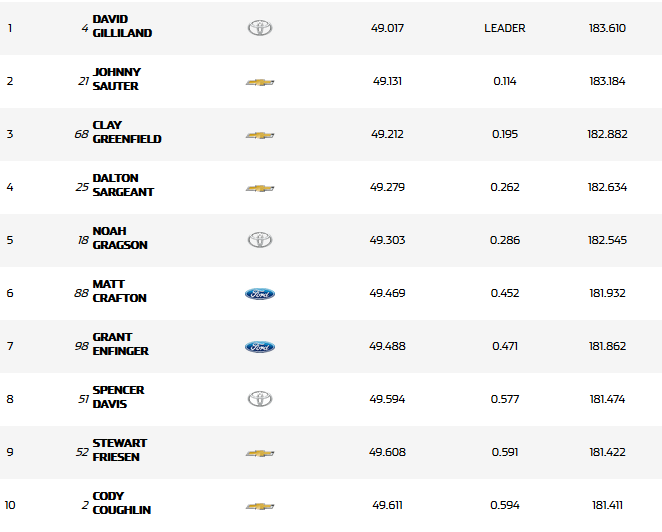
Task: Select driver name Johnny Sauter
Action: [x=116, y=79]
